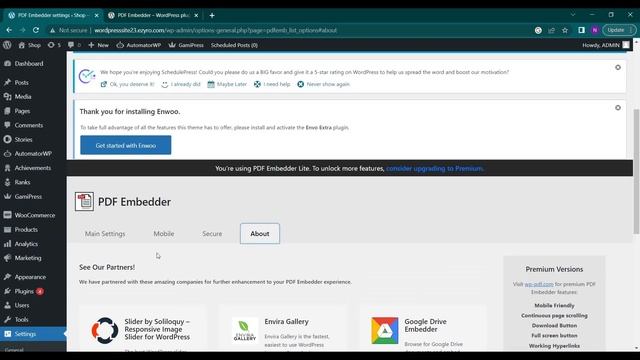The image size is (640, 360).
Task: Choose 'Maybe Later' in the notice
Action: [x=227, y=84]
